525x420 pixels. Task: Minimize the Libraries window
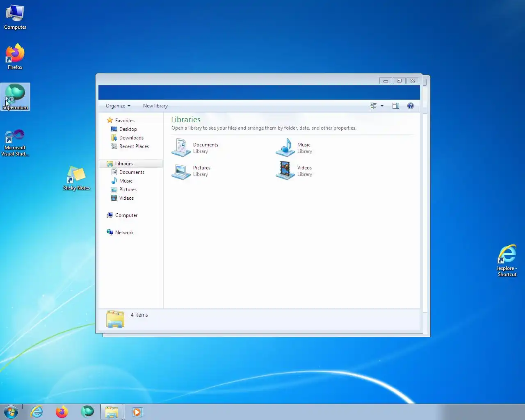point(386,81)
